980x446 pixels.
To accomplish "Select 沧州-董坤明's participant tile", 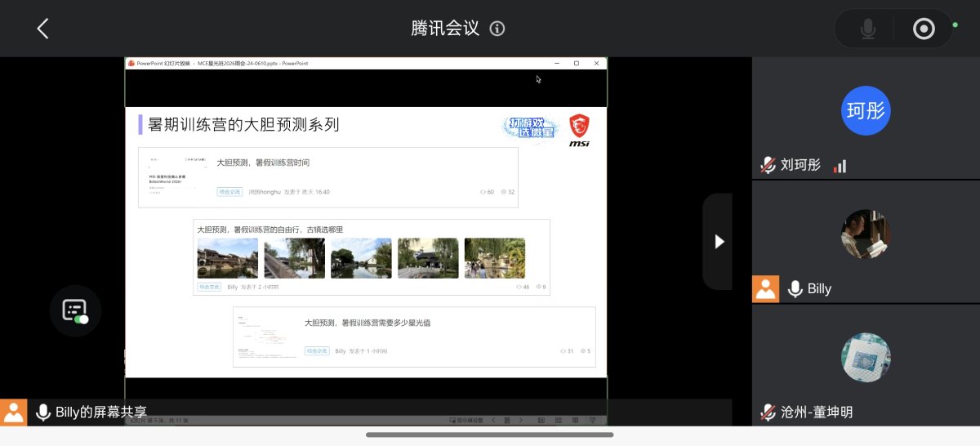I will click(866, 365).
